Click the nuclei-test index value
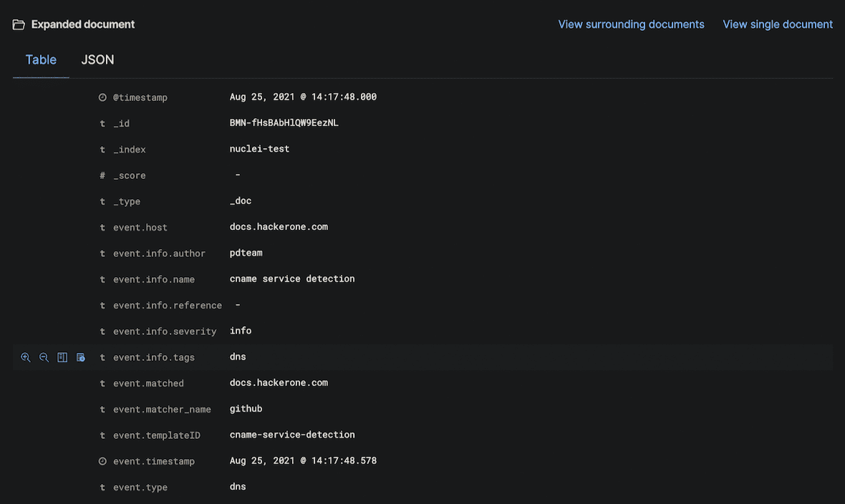The image size is (845, 504). pos(259,149)
